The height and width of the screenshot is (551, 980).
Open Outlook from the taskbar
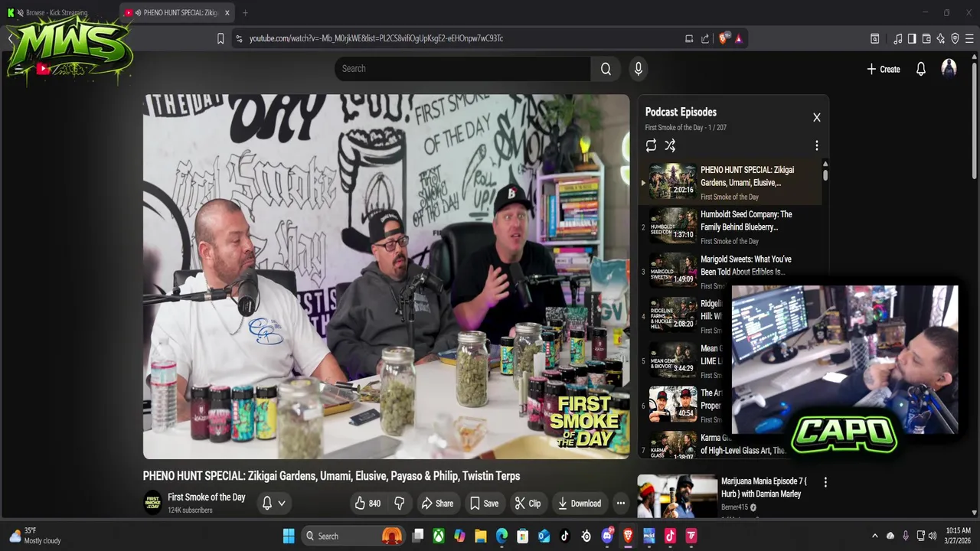[544, 536]
